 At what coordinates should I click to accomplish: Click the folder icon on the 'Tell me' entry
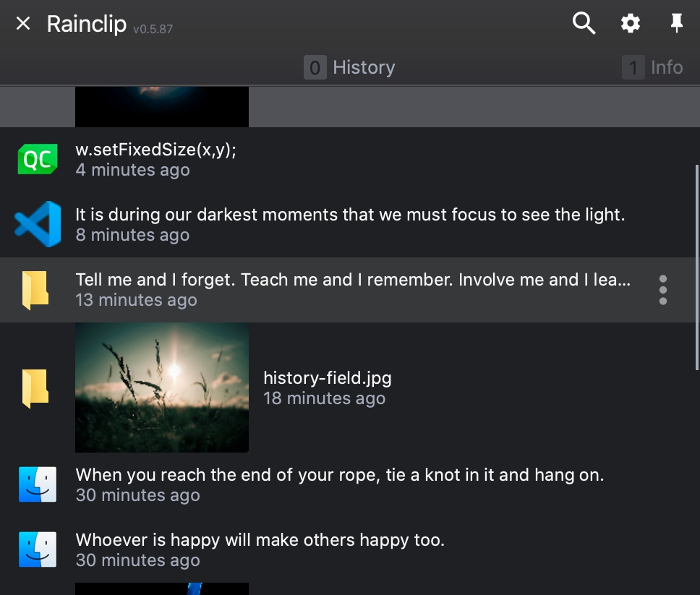point(33,289)
